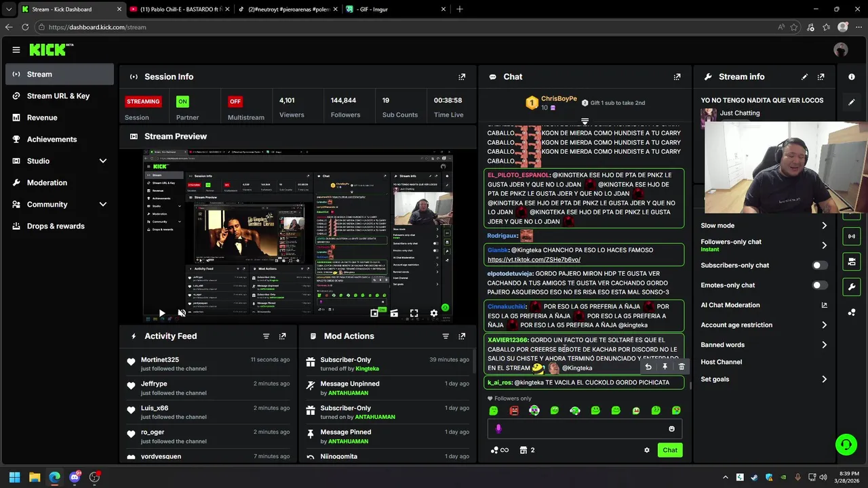The height and width of the screenshot is (488, 868).
Task: Open Host Channel option
Action: click(721, 362)
